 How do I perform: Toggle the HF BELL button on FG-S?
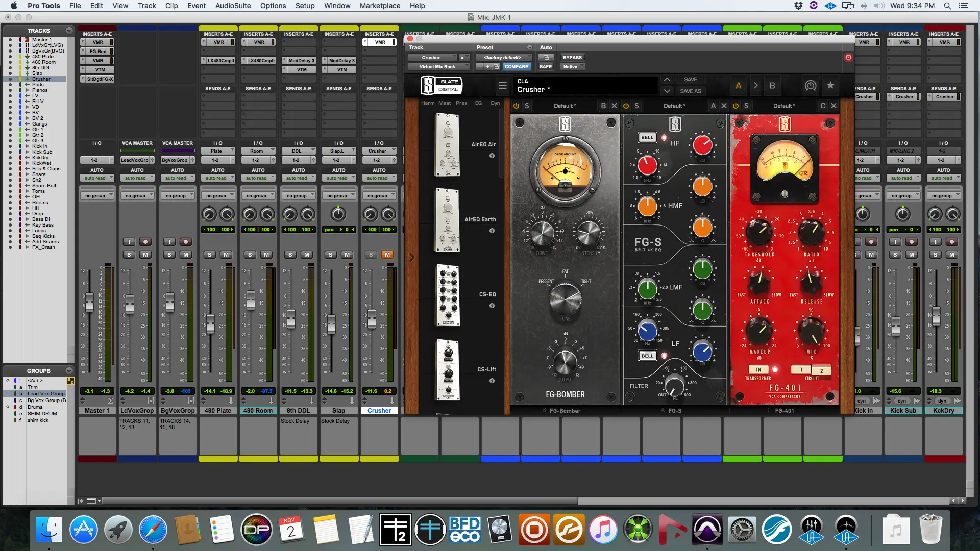click(x=647, y=137)
